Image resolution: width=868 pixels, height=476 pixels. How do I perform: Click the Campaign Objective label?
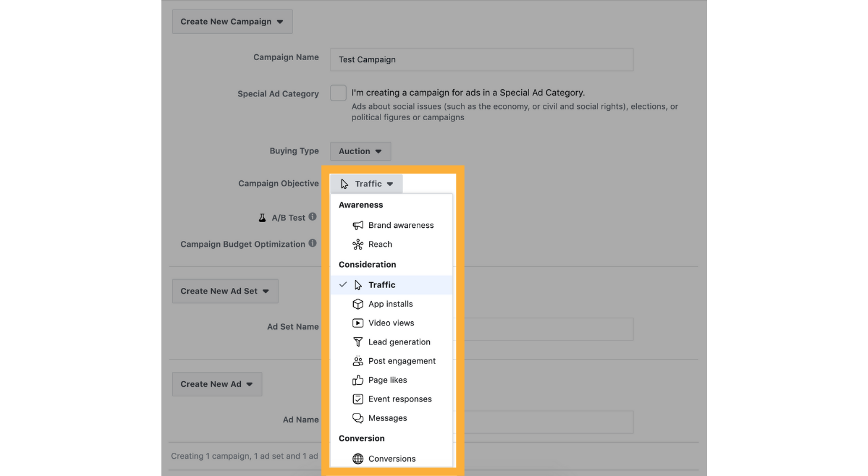pos(278,183)
